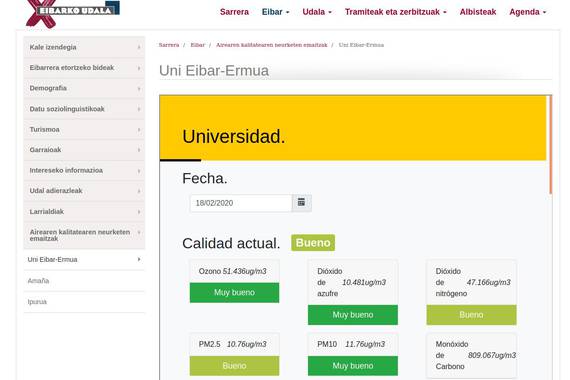Click the orange scrollbar of embedded panel
This screenshot has width=570, height=380.
550,145
